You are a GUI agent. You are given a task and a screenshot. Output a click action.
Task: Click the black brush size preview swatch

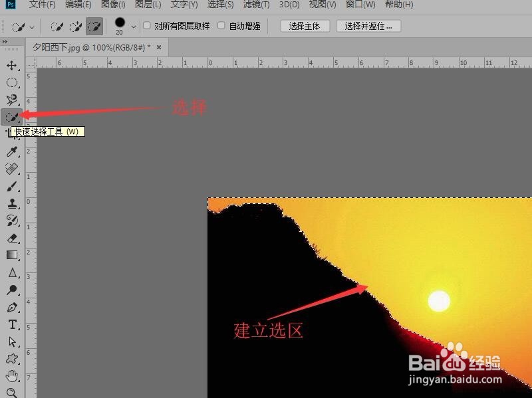point(120,23)
